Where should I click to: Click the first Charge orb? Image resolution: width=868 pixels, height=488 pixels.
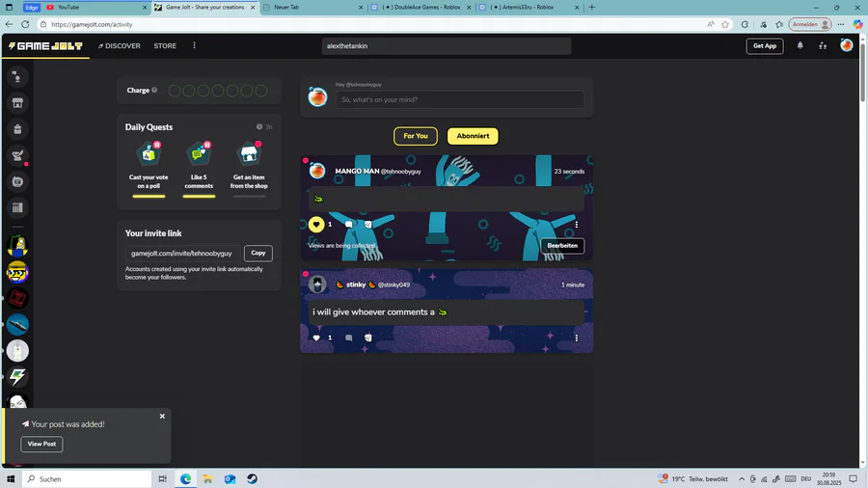pos(175,91)
